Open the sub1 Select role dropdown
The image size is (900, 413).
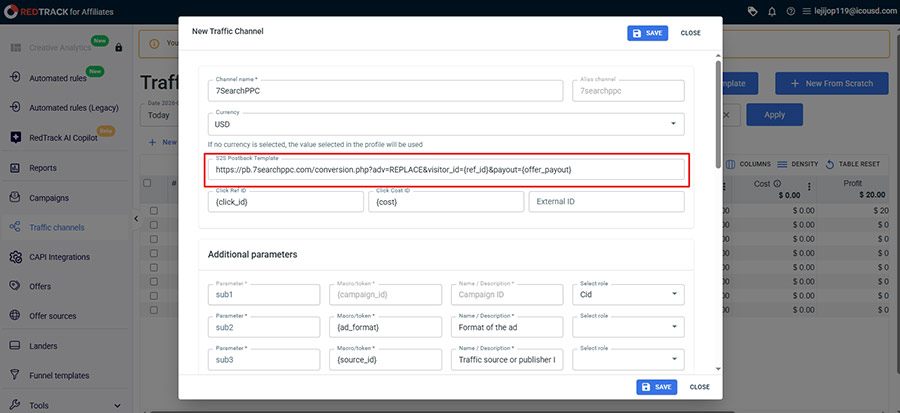[627, 295]
